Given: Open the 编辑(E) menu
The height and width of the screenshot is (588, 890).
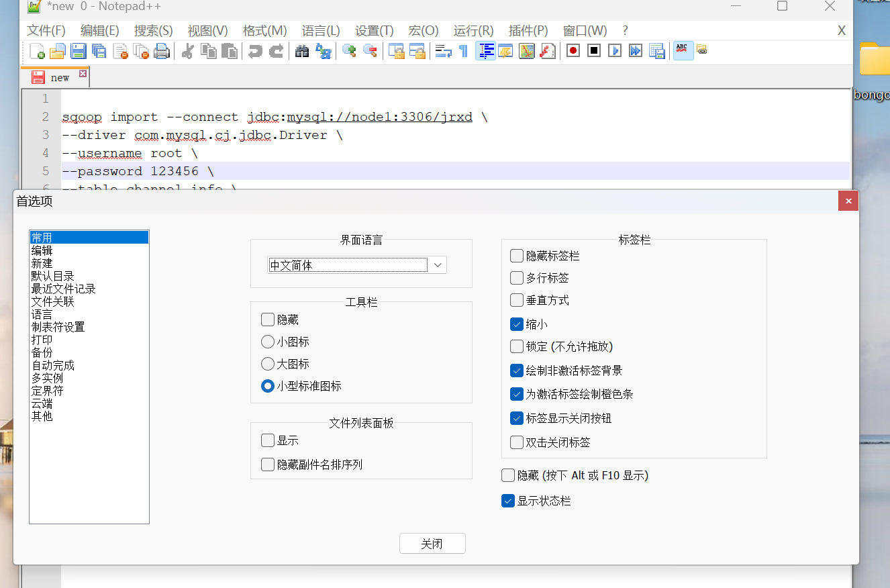Looking at the screenshot, I should (x=100, y=31).
